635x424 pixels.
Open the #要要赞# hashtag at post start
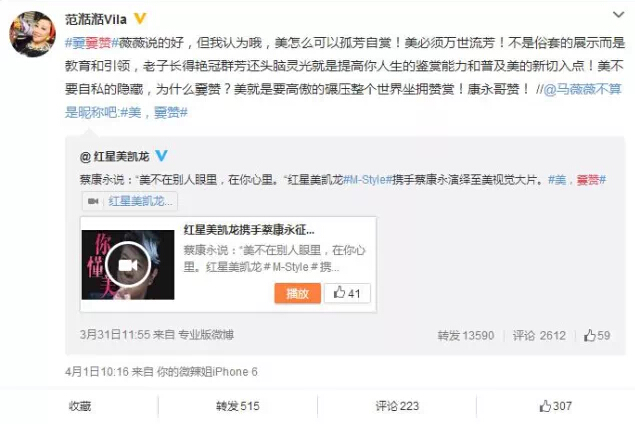91,43
